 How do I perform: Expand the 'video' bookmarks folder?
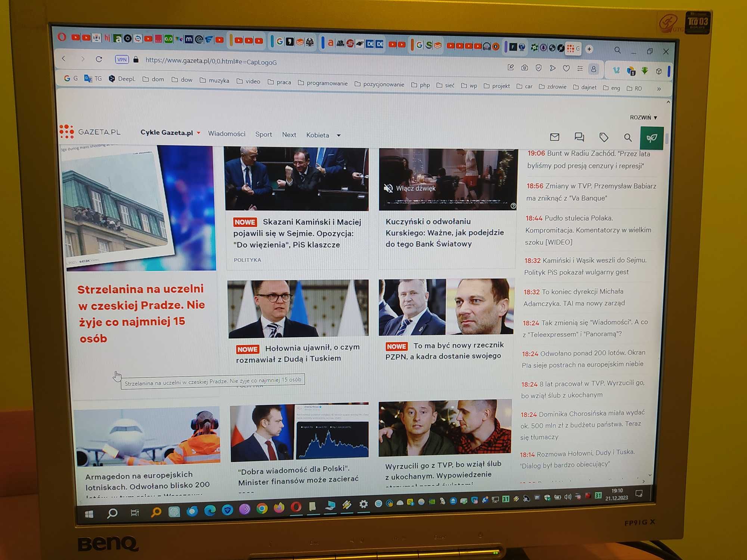point(248,81)
